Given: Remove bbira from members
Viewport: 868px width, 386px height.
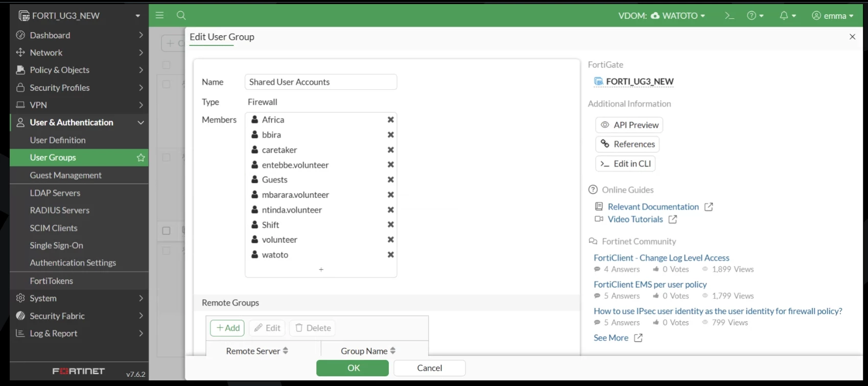Looking at the screenshot, I should pyautogui.click(x=390, y=135).
